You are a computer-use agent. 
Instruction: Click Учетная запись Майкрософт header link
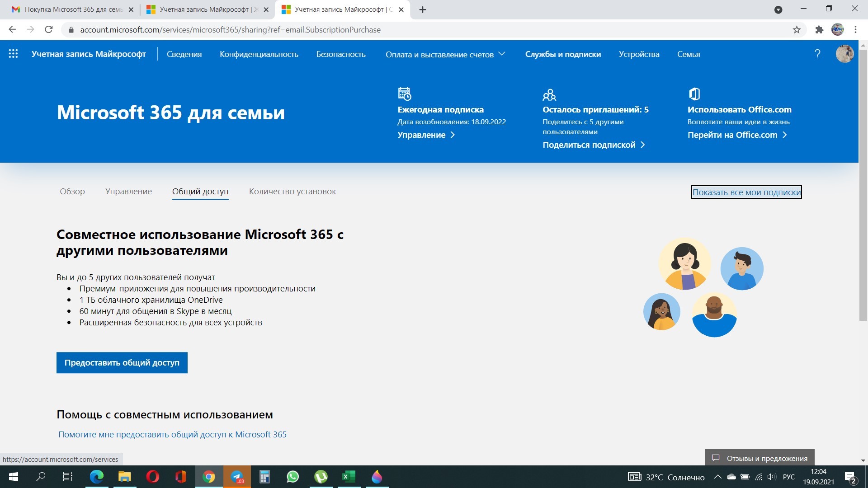click(89, 54)
